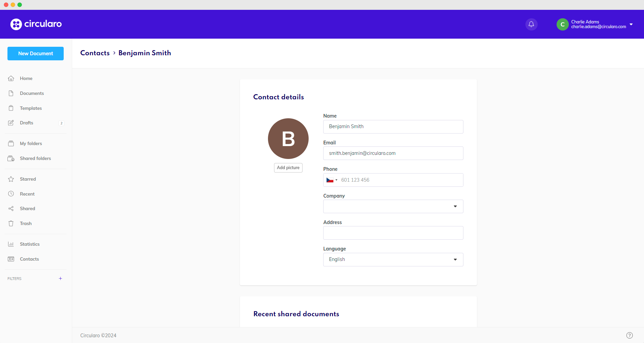Open the Drafts section
644x343 pixels.
click(26, 123)
